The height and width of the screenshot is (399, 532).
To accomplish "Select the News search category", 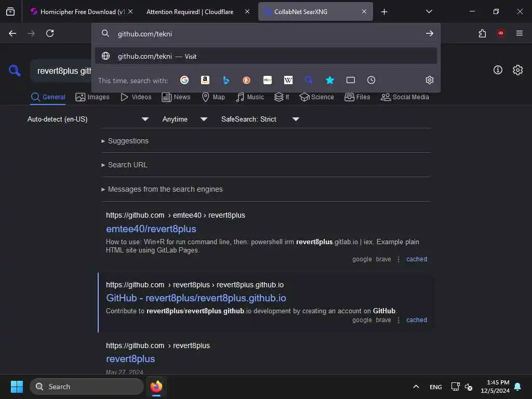I will pyautogui.click(x=176, y=97).
